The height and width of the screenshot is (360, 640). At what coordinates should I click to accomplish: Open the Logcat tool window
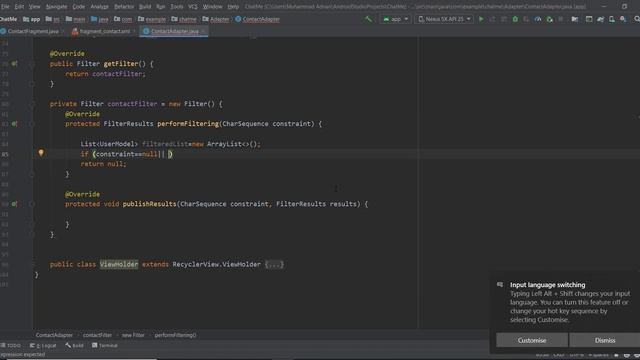point(43,345)
